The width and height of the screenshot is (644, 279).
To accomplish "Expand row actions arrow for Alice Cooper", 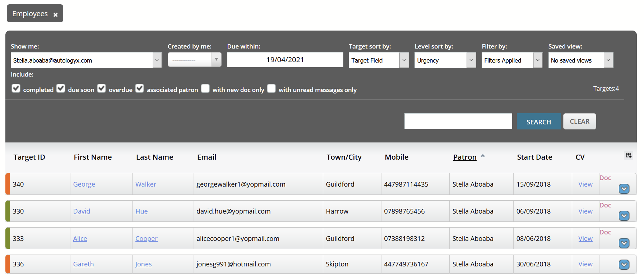I will tap(624, 243).
